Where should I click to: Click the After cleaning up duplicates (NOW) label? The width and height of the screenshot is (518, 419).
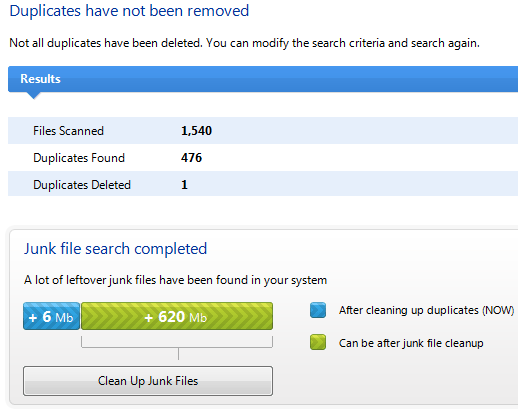coord(426,310)
